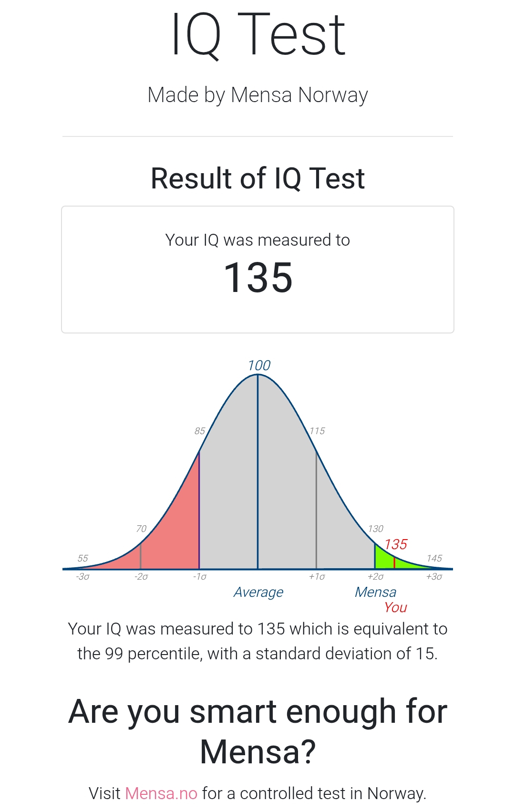Click the red 135 label on chart

pyautogui.click(x=396, y=544)
